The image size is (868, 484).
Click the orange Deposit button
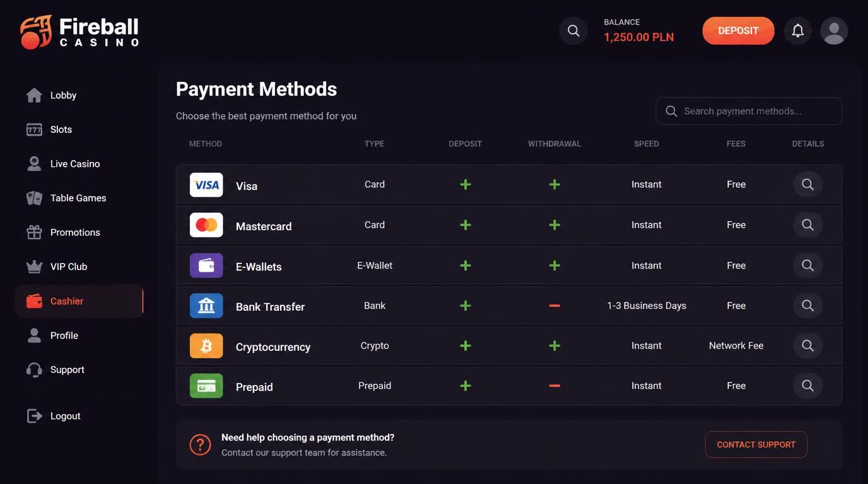point(738,31)
